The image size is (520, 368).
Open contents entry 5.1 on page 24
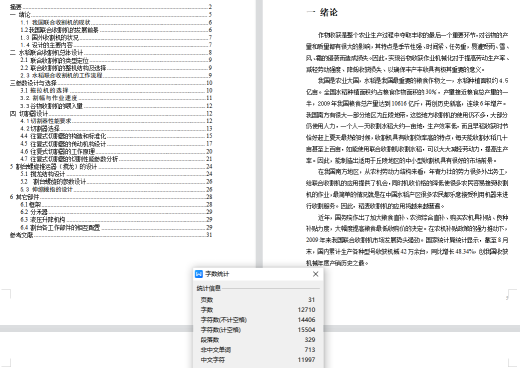(116, 174)
